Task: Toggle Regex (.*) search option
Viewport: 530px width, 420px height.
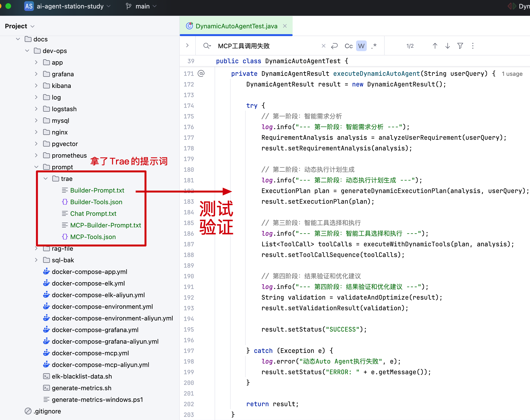Action: coord(374,46)
